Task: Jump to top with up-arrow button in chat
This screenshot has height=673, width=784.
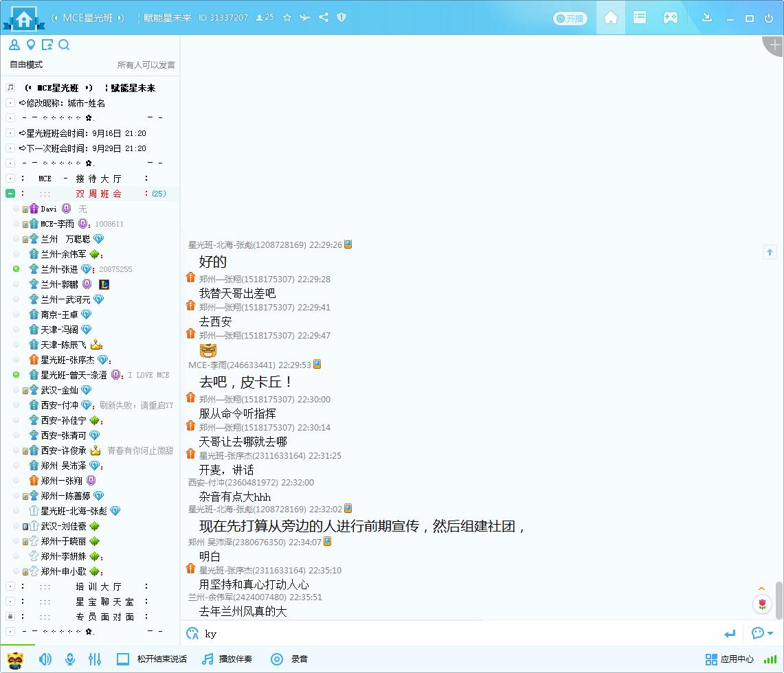Action: point(770,252)
